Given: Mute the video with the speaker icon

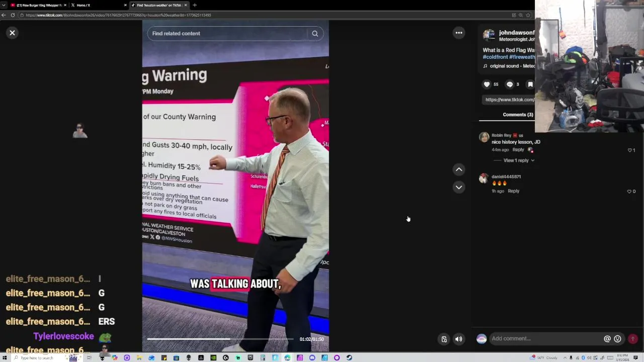Looking at the screenshot, I should [459, 339].
